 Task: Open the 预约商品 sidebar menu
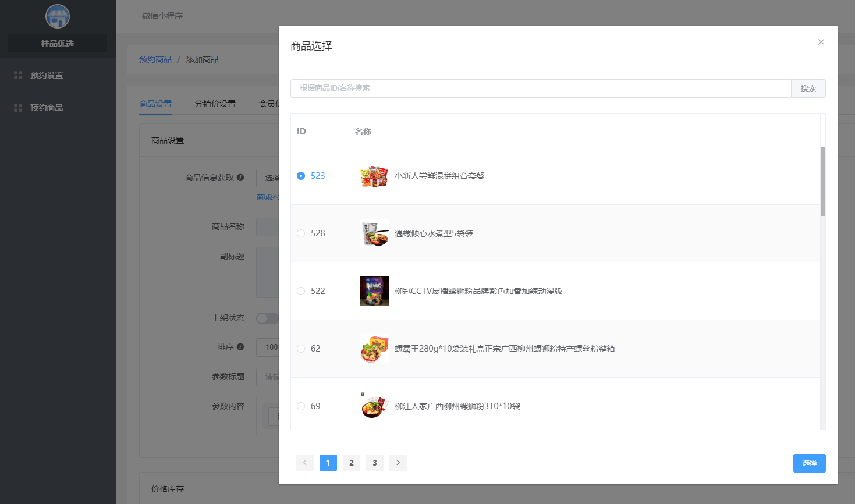tap(58, 108)
